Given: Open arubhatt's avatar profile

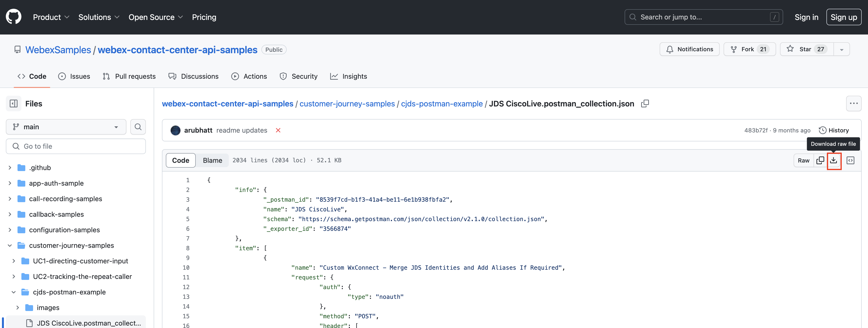Looking at the screenshot, I should [175, 130].
